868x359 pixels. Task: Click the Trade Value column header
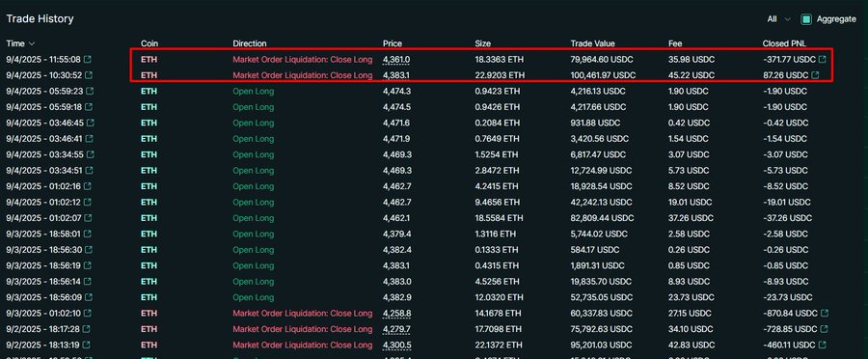coord(592,43)
